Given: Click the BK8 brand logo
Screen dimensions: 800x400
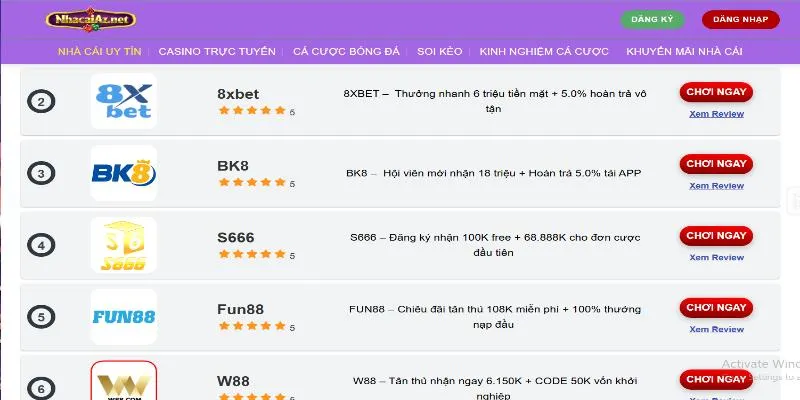Looking at the screenshot, I should (x=124, y=173).
